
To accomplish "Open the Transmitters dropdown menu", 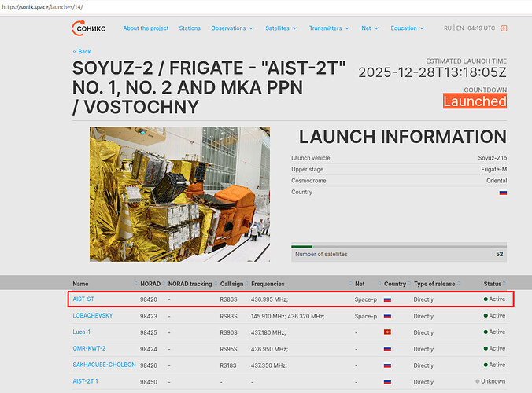I will [x=330, y=28].
